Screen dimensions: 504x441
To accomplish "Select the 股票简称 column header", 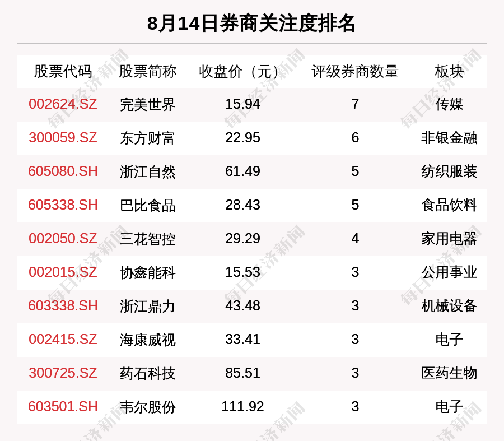I will pos(147,71).
